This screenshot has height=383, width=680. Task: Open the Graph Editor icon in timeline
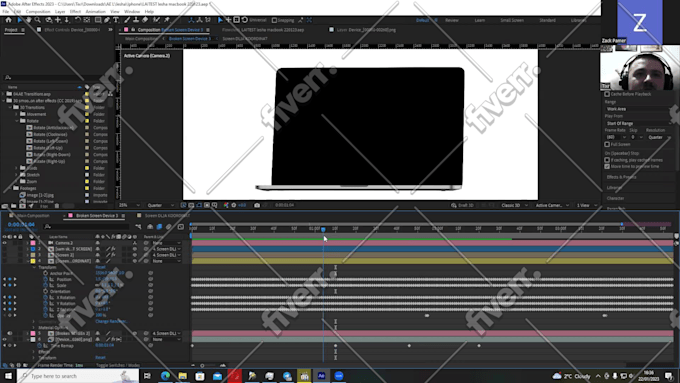pos(180,226)
